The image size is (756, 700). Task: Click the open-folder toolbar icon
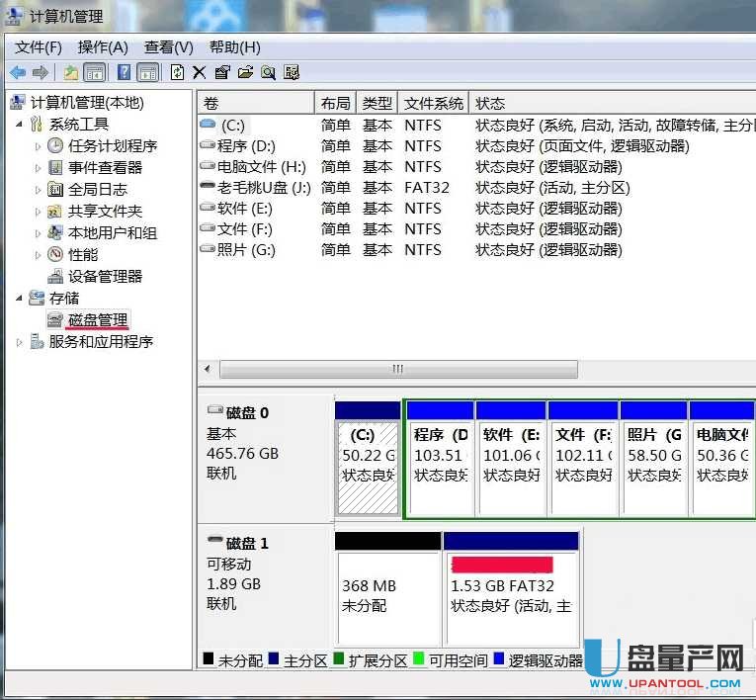tap(245, 72)
